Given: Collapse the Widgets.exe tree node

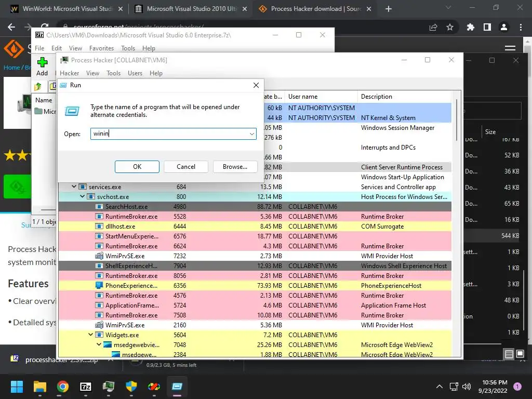Looking at the screenshot, I should (90, 335).
